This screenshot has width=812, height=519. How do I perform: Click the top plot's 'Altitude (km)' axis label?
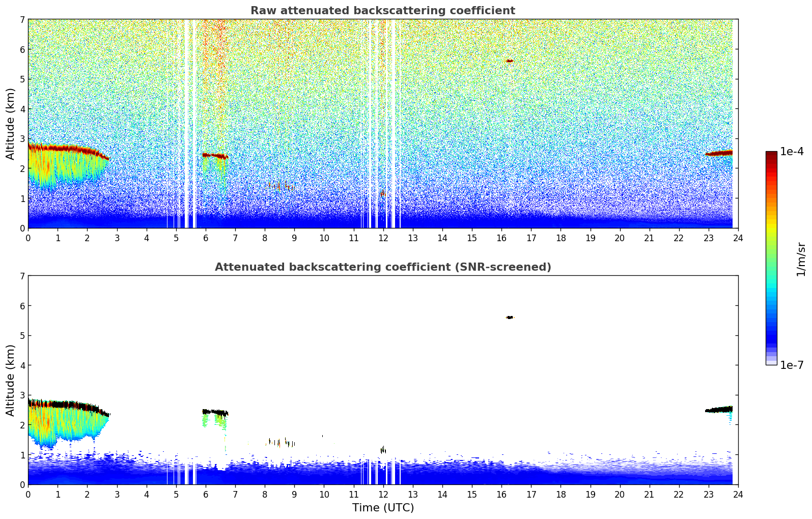click(11, 124)
